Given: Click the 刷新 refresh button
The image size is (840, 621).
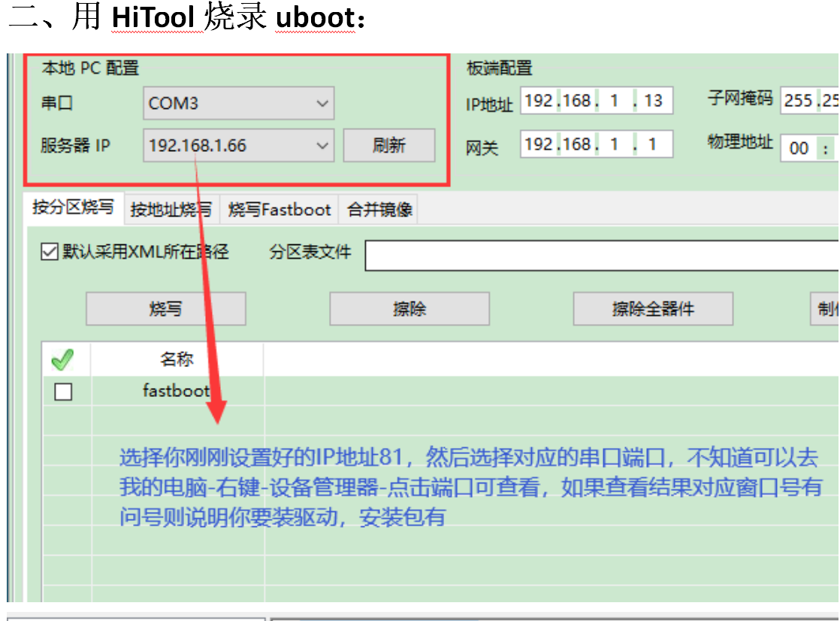Looking at the screenshot, I should pos(389,145).
